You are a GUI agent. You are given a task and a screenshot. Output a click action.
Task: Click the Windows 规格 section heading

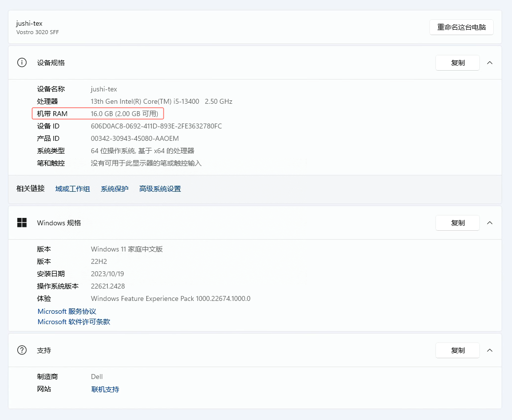click(x=59, y=223)
